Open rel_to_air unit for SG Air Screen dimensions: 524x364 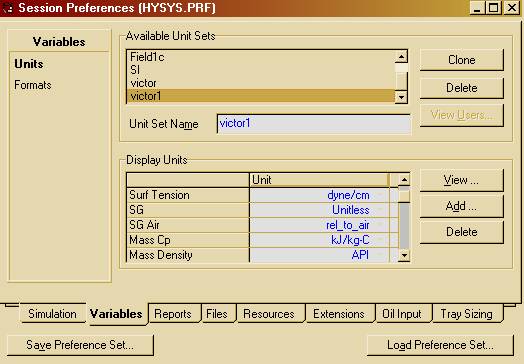pyautogui.click(x=319, y=225)
